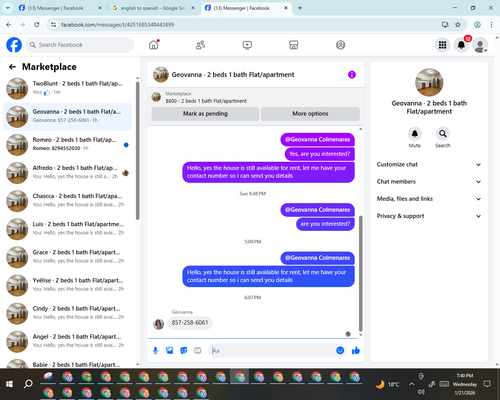Send a voice clip microphone icon
Screen dimensions: 500x400
pos(155,350)
